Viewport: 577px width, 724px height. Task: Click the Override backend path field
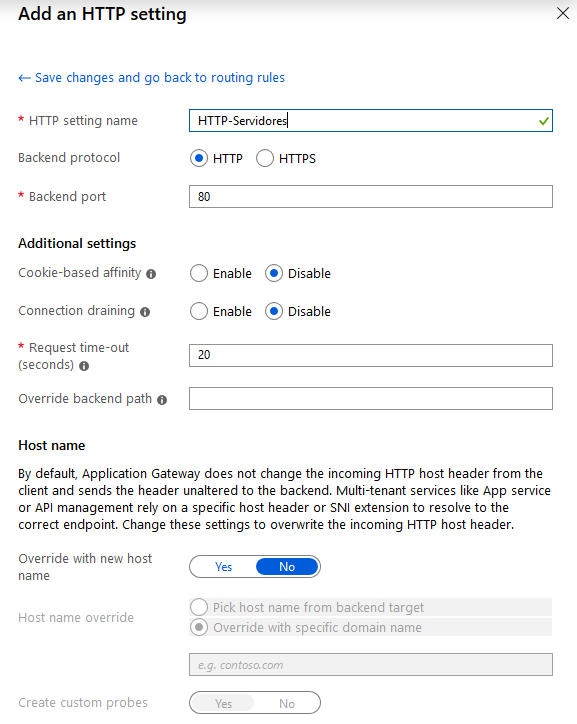pos(371,398)
